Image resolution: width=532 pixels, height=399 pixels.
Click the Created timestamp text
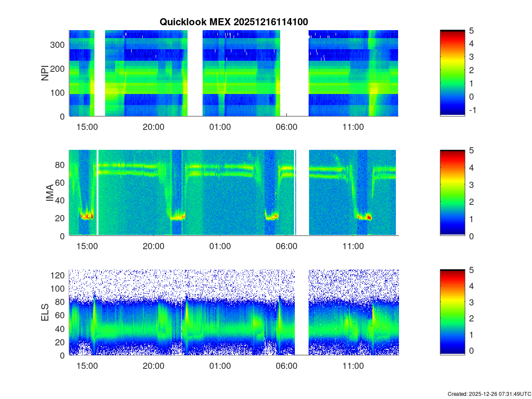[489, 394]
